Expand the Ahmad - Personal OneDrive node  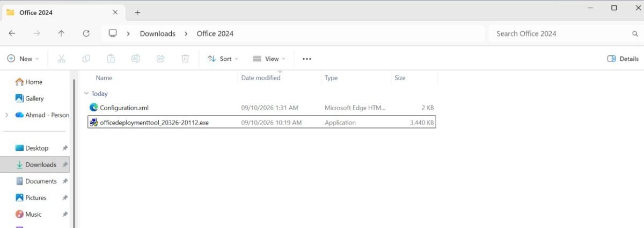tap(6, 115)
